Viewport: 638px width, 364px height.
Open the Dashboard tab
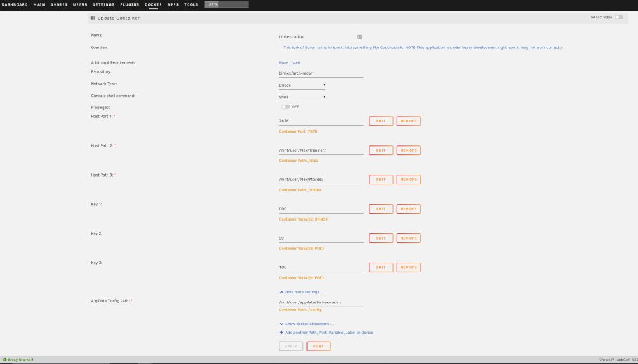[x=15, y=5]
